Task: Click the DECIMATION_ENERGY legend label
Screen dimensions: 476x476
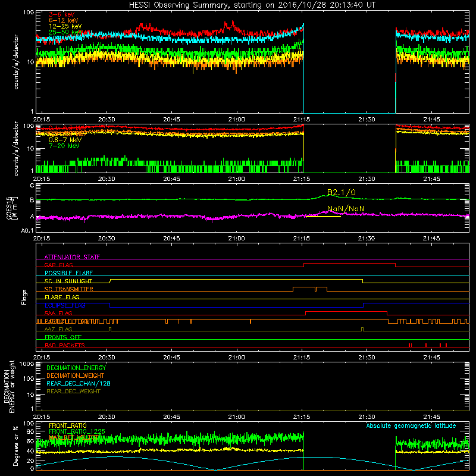Action: click(76, 368)
